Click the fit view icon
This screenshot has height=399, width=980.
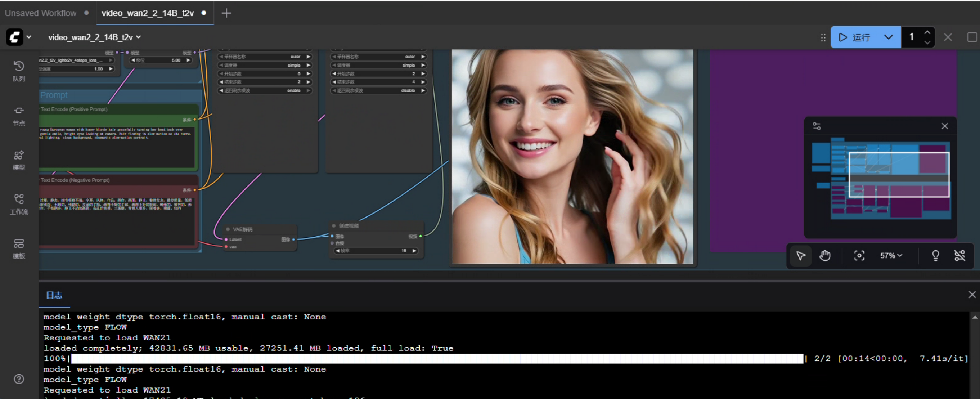[859, 256]
